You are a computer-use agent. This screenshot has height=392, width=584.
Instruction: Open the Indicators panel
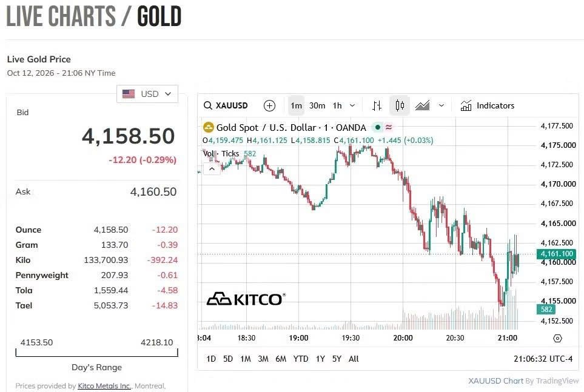coord(487,105)
